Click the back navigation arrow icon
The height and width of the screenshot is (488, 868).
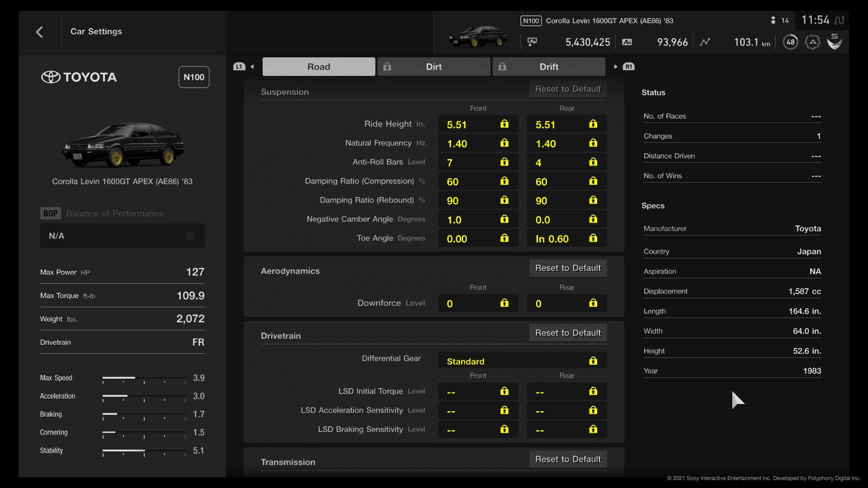[39, 32]
